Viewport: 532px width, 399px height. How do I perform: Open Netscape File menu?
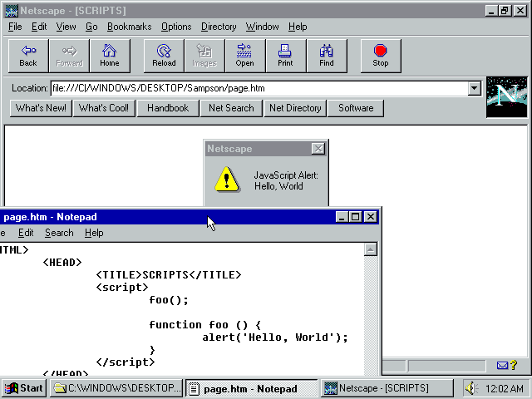click(x=15, y=27)
